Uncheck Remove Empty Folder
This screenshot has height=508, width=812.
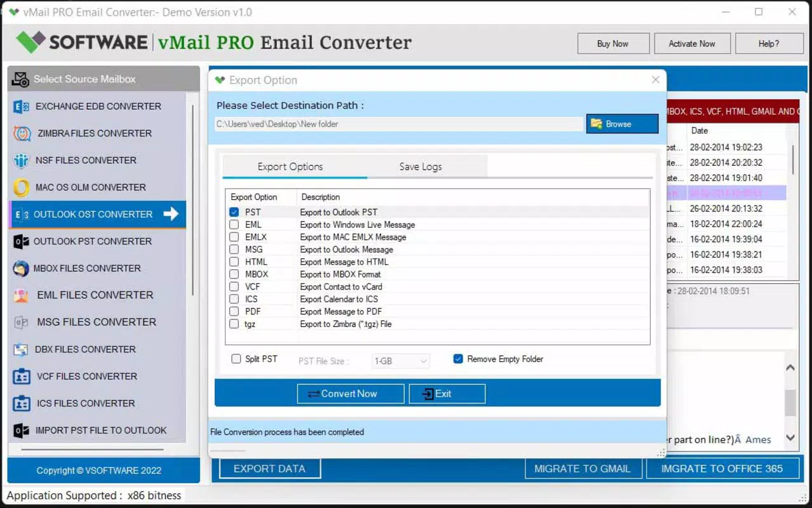pyautogui.click(x=458, y=359)
